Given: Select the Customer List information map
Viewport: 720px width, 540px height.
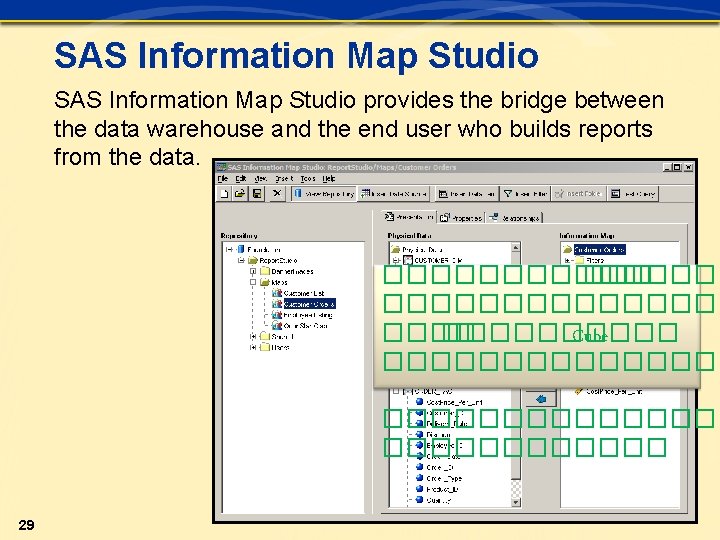Looking at the screenshot, I should click(x=304, y=293).
